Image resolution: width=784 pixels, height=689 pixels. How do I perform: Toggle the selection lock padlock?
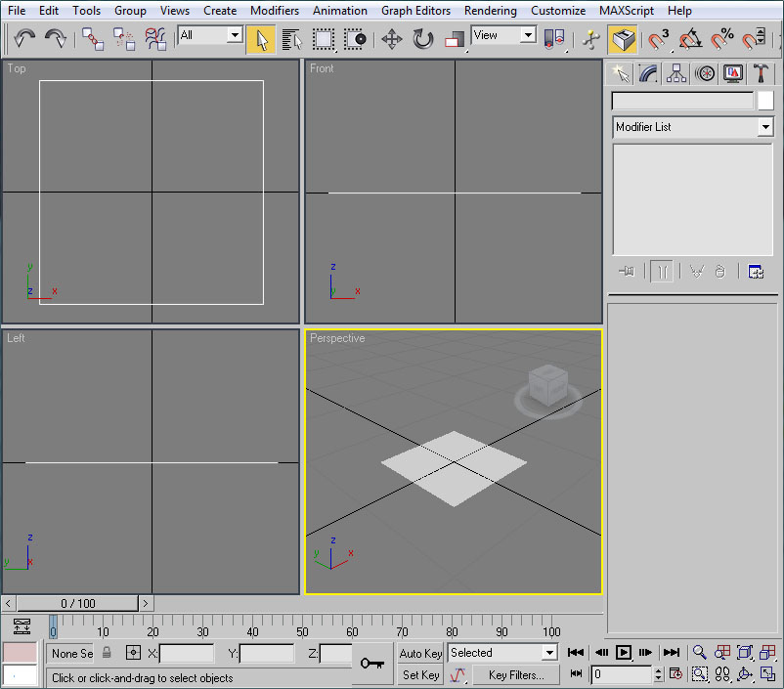click(x=108, y=653)
